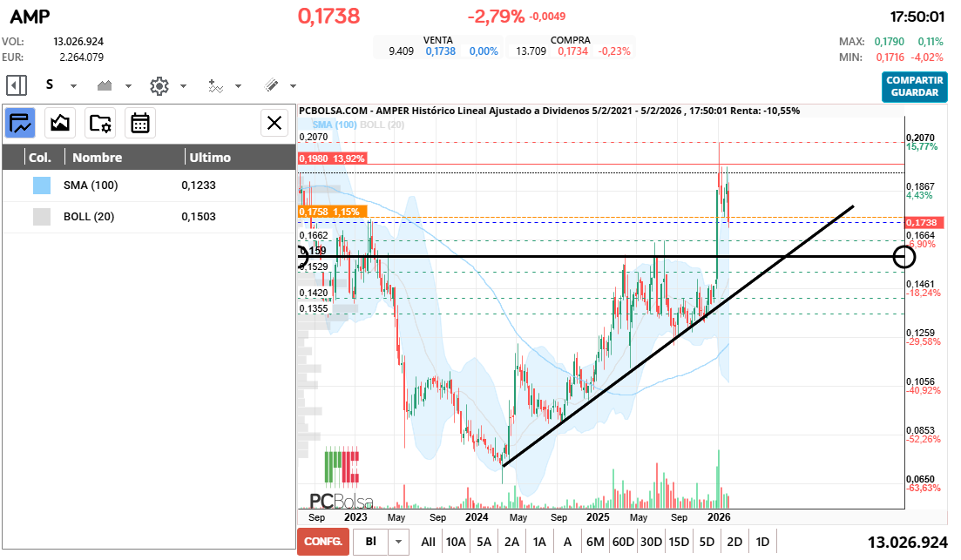Image resolution: width=961 pixels, height=560 pixels.
Task: Click the COMPARTIR GUARDAR button
Action: pyautogui.click(x=914, y=86)
